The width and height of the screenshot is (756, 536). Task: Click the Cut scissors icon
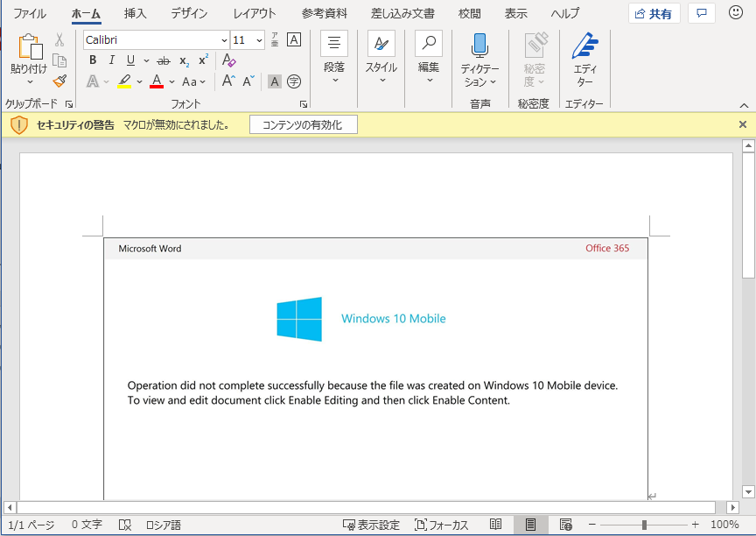coord(59,39)
